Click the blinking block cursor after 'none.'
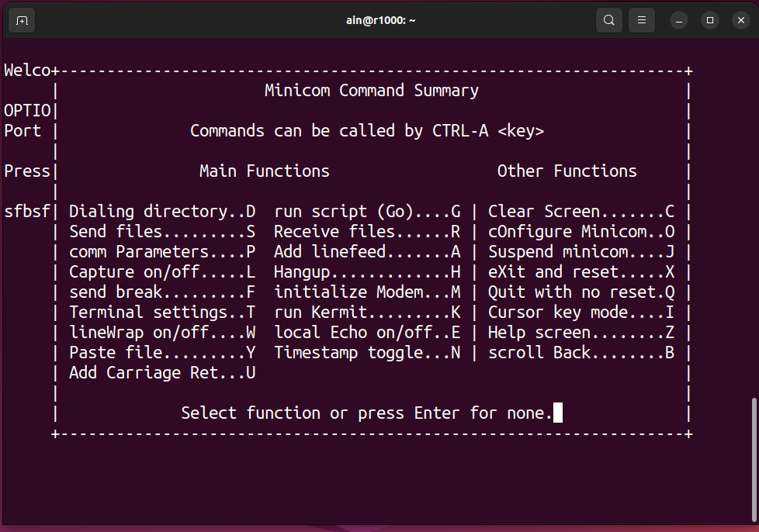Viewport: 759px width, 532px height. click(x=558, y=413)
